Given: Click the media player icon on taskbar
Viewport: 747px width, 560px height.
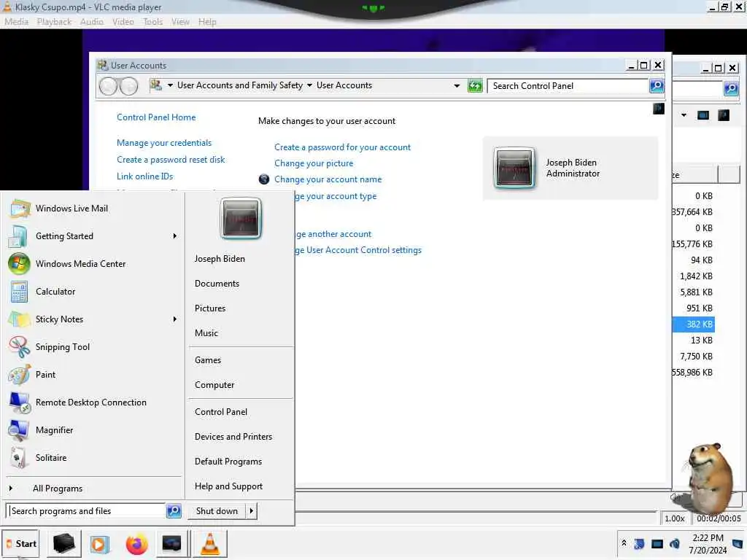Looking at the screenshot, I should pos(99,544).
